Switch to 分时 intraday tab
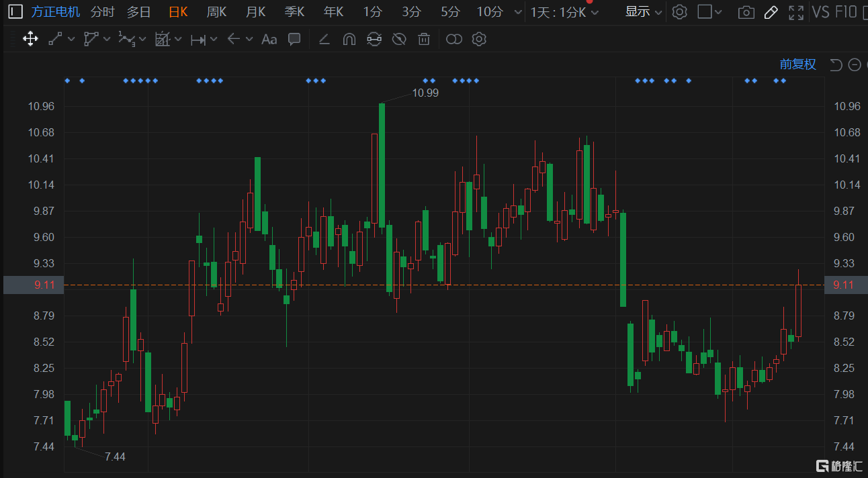Image resolution: width=868 pixels, height=478 pixels. (x=102, y=11)
